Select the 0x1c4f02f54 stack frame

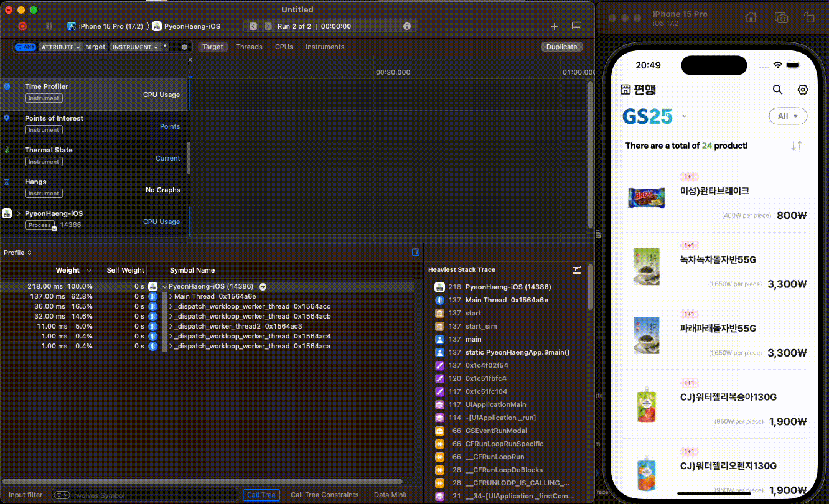(487, 365)
